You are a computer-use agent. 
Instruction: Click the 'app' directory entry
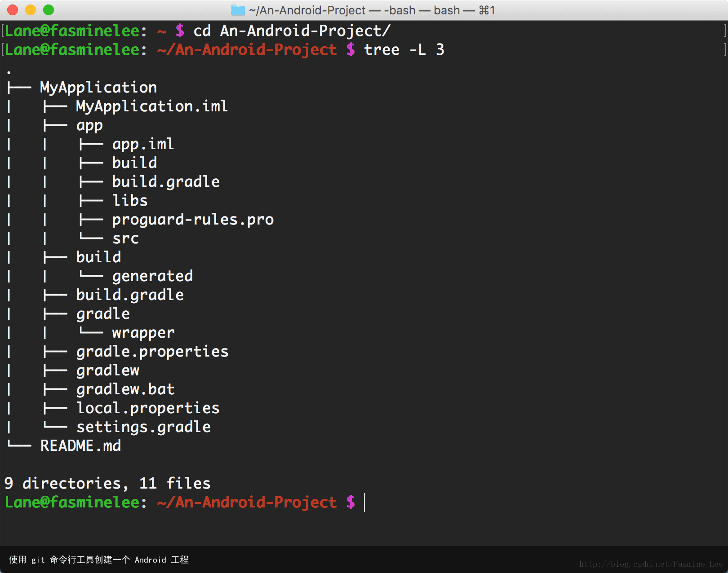(x=89, y=126)
